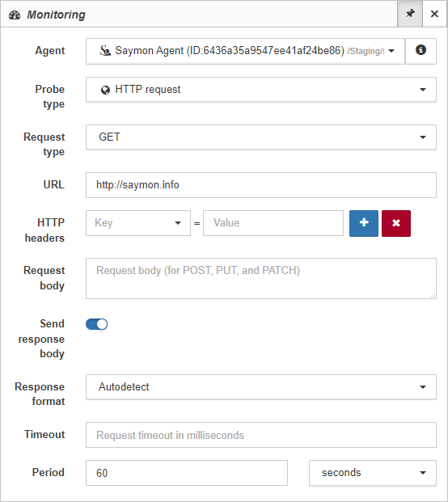Click the Monitoring gauge icon in the title

(x=15, y=15)
